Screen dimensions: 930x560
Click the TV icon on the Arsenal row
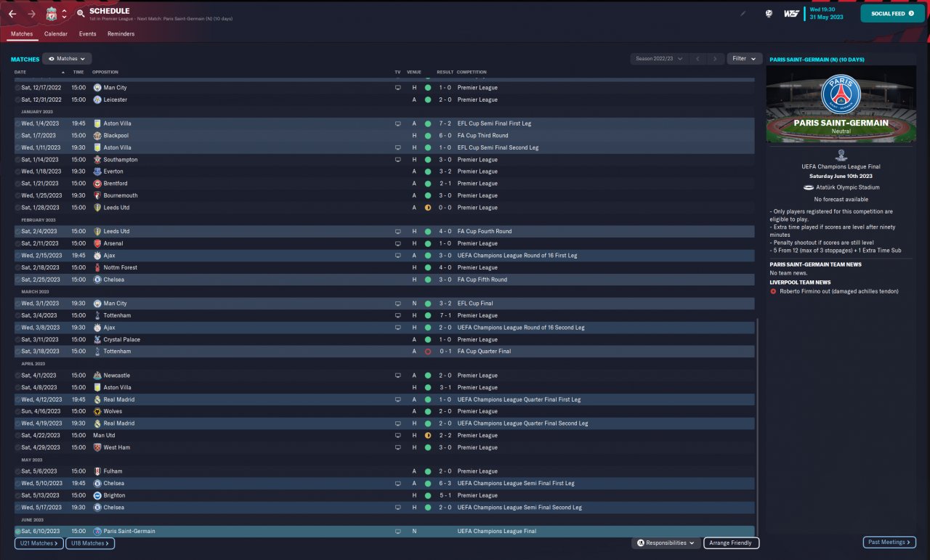coord(397,243)
